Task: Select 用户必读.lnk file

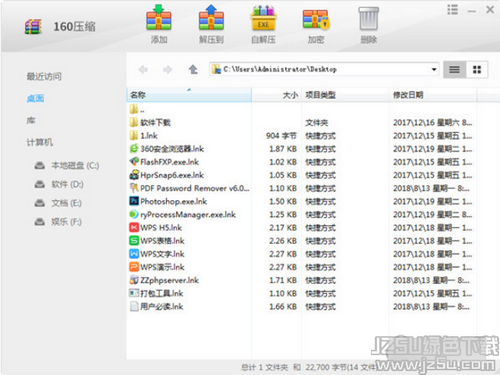Action: coord(302,307)
